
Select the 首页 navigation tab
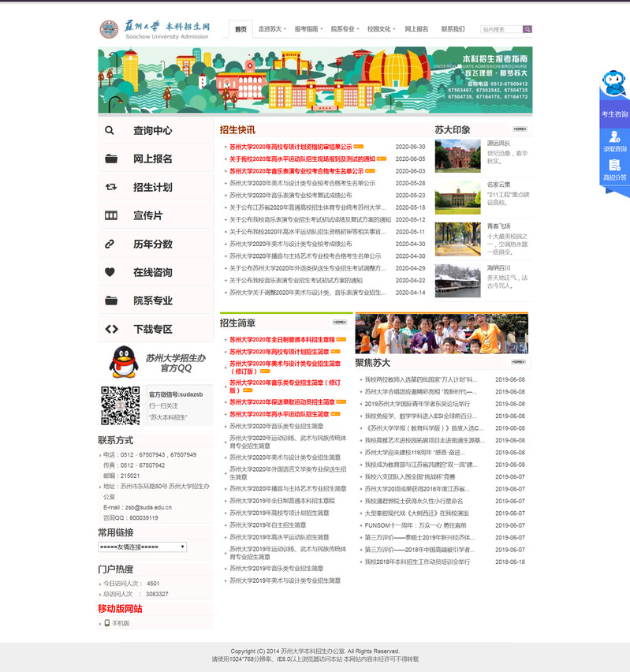[x=240, y=29]
